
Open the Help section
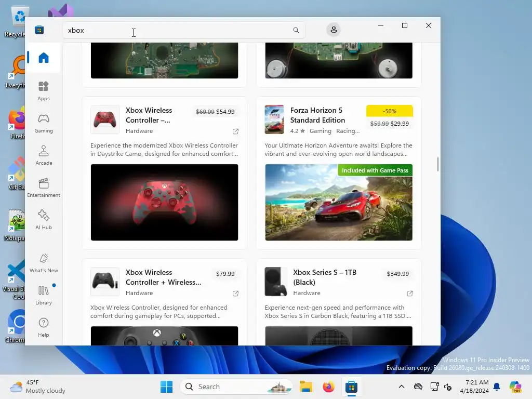44,327
